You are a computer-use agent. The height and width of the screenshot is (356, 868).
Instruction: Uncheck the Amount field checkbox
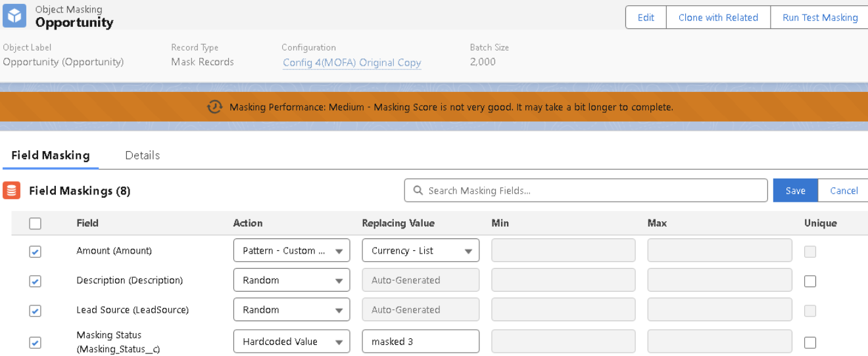[x=36, y=252]
